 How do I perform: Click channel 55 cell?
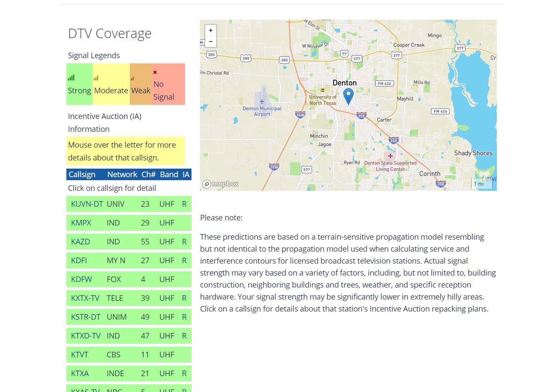tap(145, 242)
